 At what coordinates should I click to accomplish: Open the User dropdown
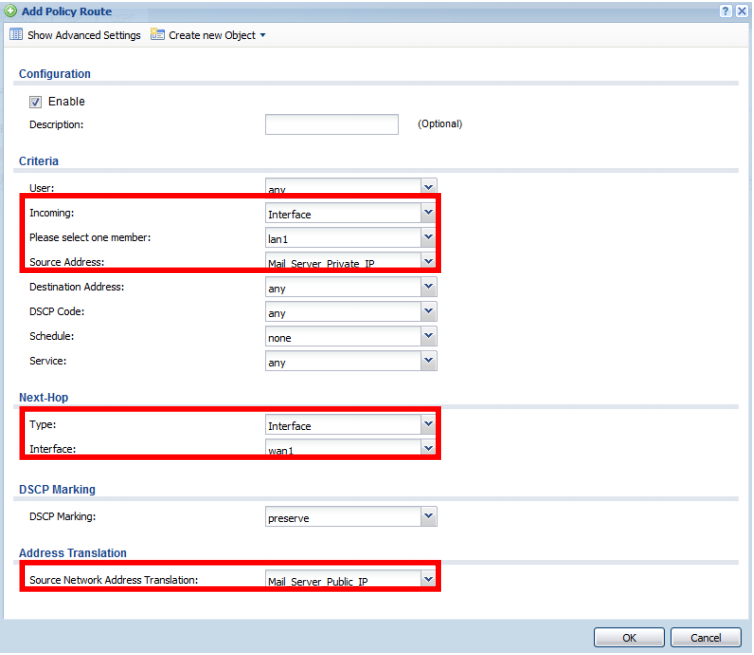428,187
